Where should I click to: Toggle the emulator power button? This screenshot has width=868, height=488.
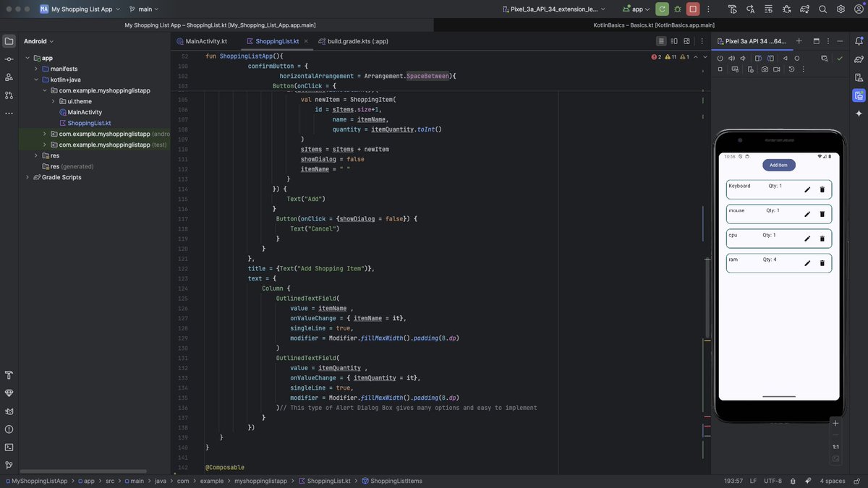point(720,57)
